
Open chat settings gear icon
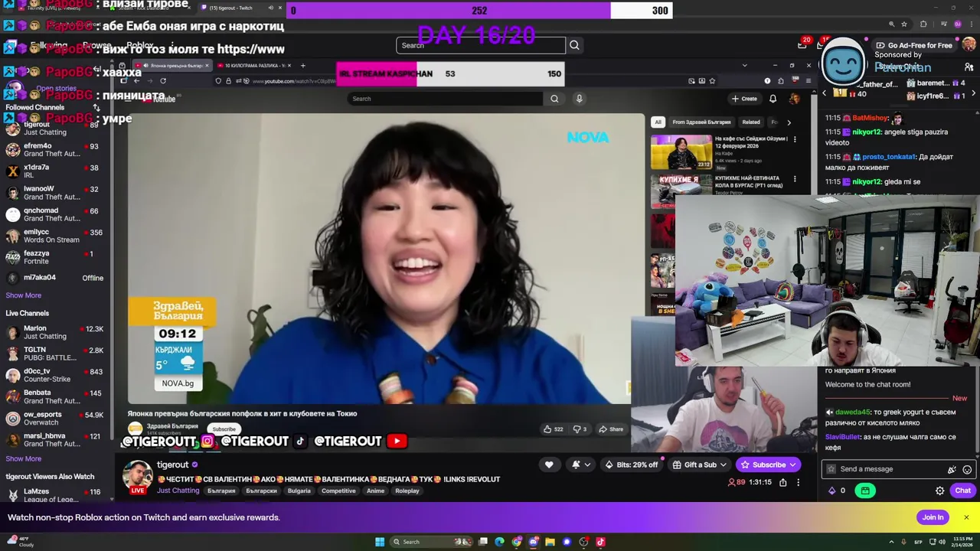pyautogui.click(x=939, y=491)
